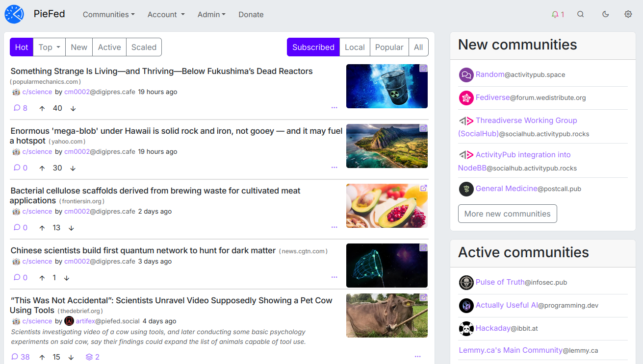The width and height of the screenshot is (643, 364).
Task: Open the more options menu for the Fukushima post
Action: pos(334,107)
